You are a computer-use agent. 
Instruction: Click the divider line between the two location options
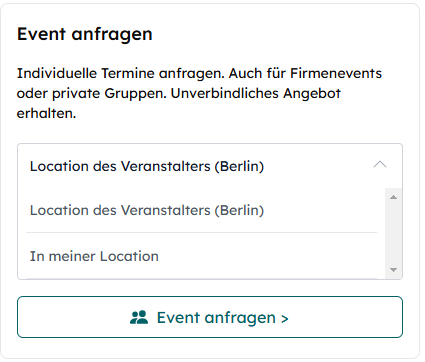pos(201,233)
